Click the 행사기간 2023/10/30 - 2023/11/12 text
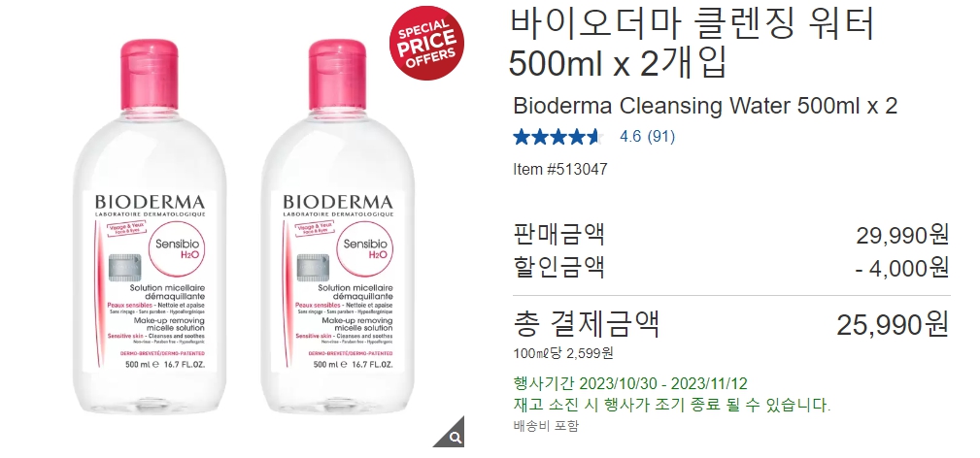980x458 pixels. click(630, 383)
